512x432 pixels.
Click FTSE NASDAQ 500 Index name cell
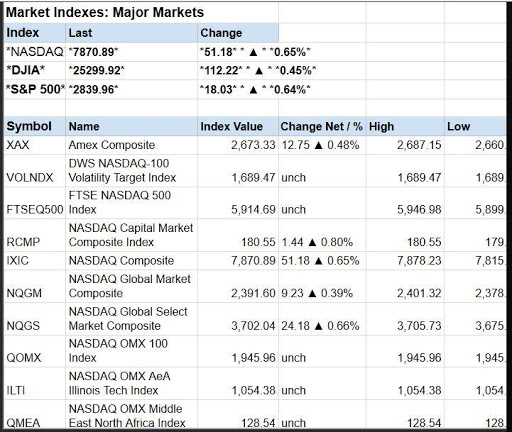tap(131, 202)
